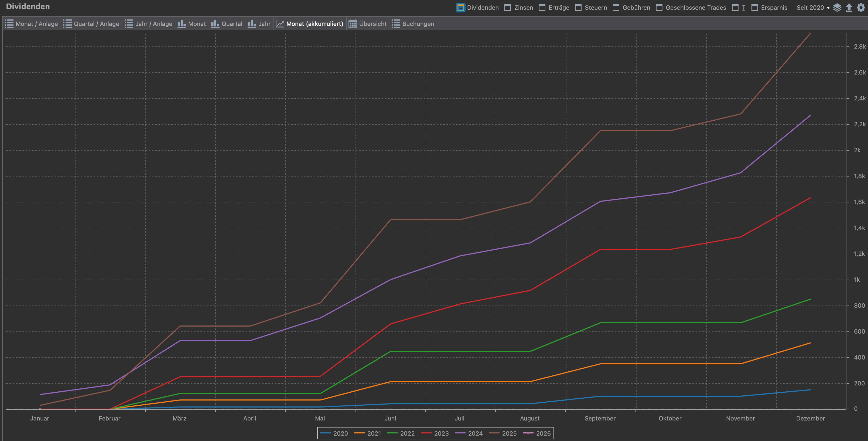
Task: Switch to Jahr bar chart view
Action: (259, 23)
